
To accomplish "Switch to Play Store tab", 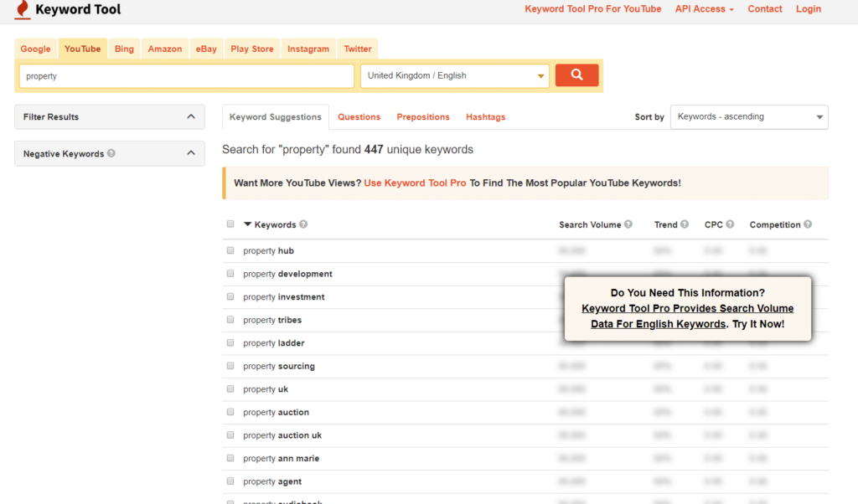I will point(251,49).
